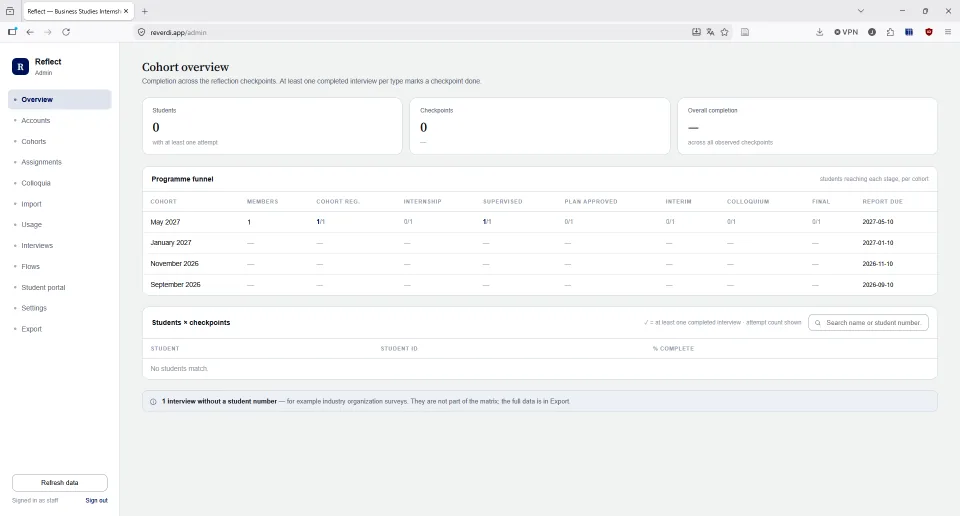Click the September 2026 cohort row
960x516 pixels.
point(539,284)
